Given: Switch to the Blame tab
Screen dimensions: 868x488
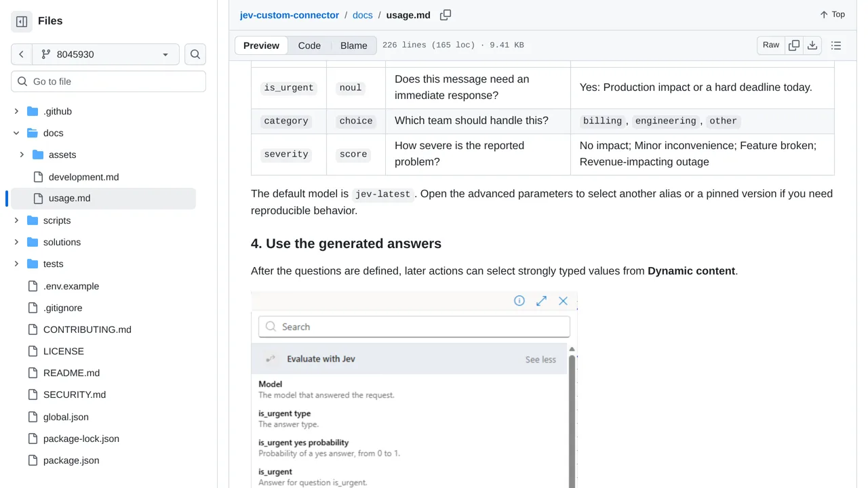Looking at the screenshot, I should point(354,45).
